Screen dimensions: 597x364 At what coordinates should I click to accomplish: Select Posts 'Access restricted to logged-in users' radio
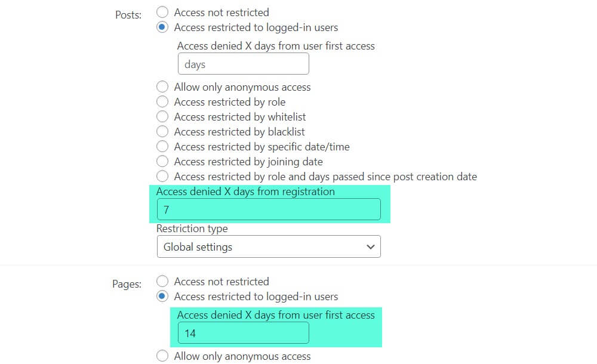click(162, 27)
